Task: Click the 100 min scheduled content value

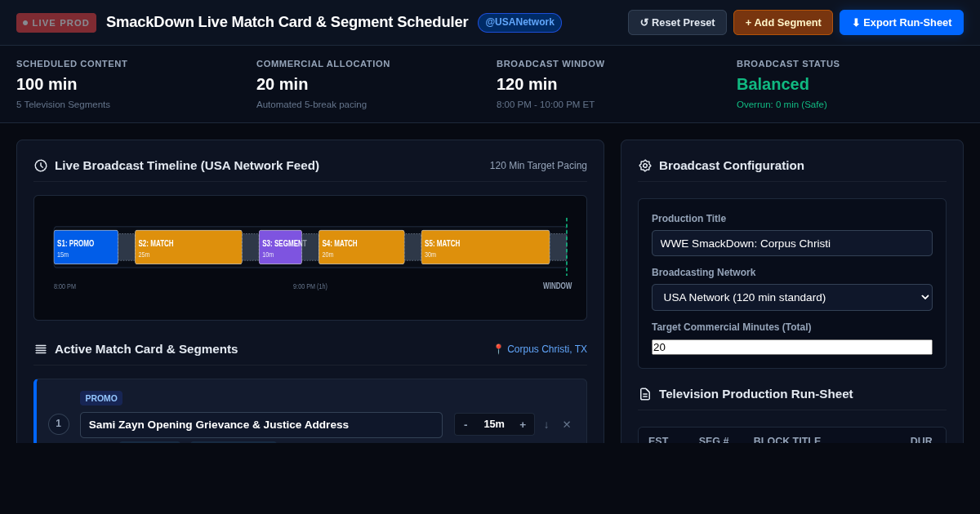Action: (x=47, y=84)
